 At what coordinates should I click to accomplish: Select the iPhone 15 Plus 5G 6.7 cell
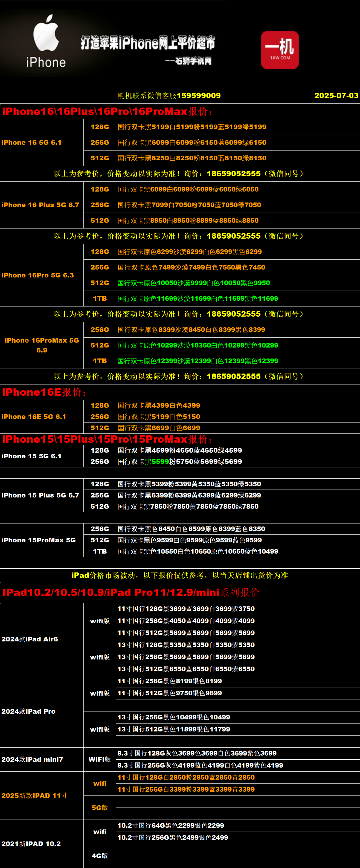42,495
